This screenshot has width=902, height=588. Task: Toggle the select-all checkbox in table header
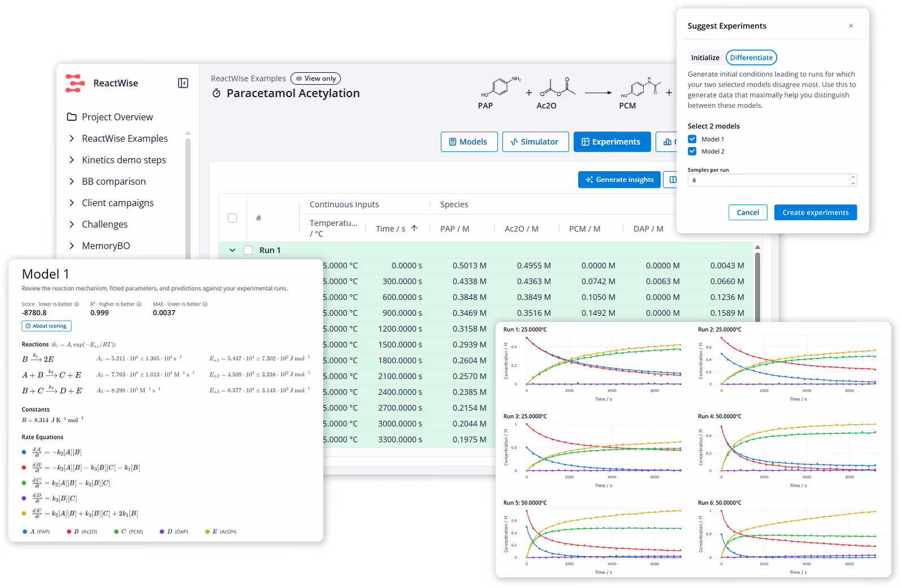tap(232, 218)
